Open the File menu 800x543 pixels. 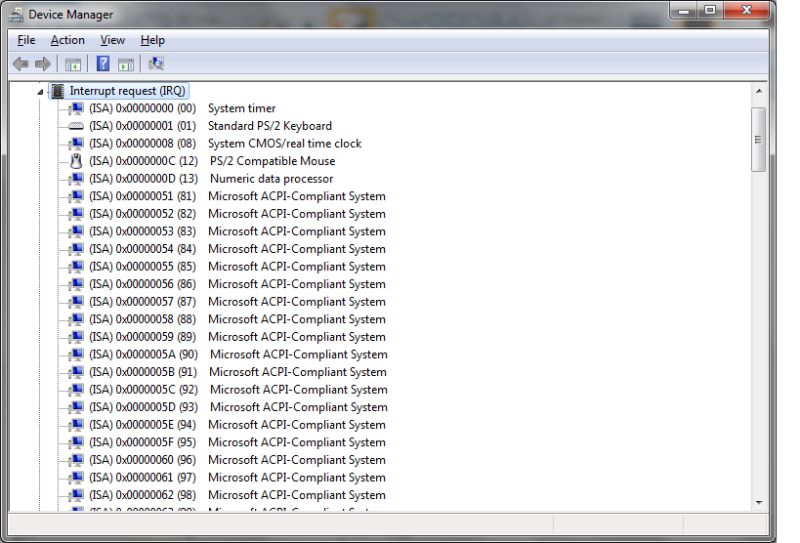(x=26, y=40)
